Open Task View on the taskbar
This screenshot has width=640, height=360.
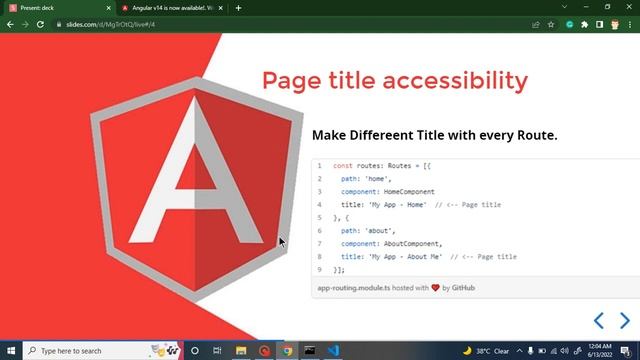click(x=217, y=351)
